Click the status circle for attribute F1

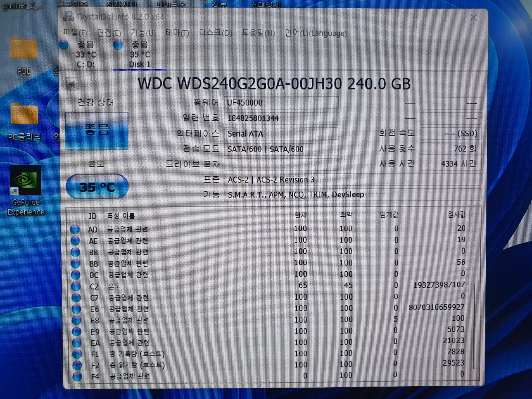[77, 354]
